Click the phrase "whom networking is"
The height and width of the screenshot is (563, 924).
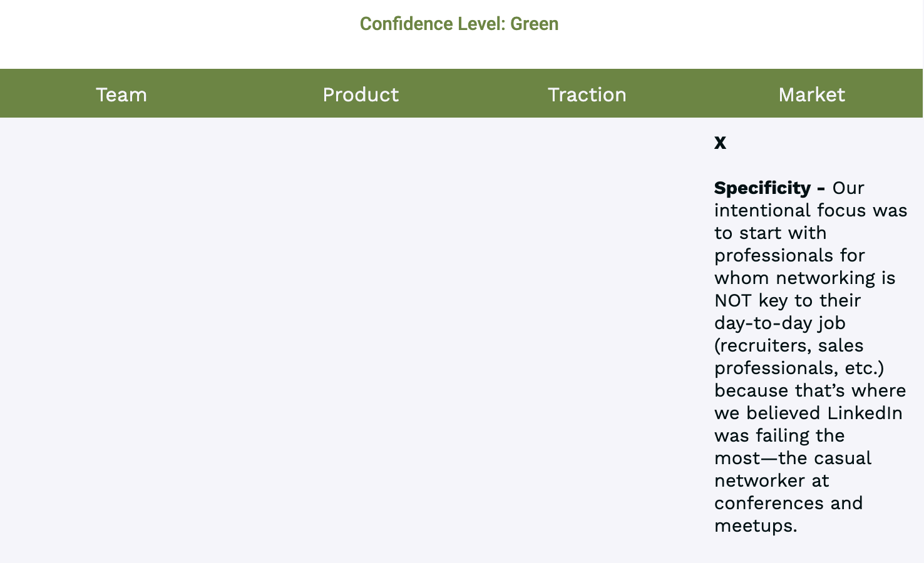804,278
